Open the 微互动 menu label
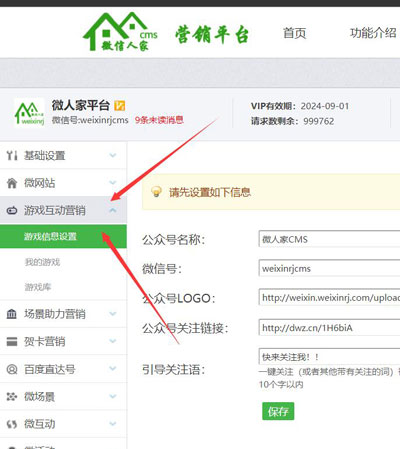400x449 pixels. [39, 424]
